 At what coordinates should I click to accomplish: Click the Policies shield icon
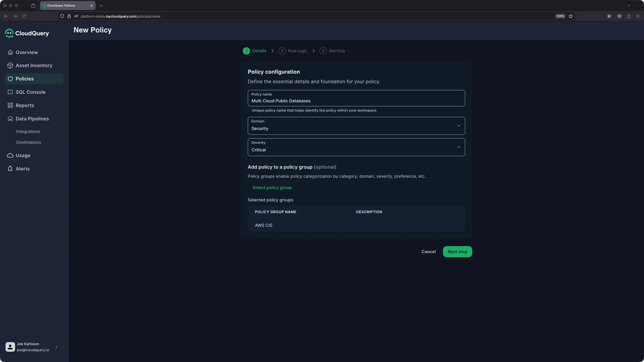click(x=10, y=79)
